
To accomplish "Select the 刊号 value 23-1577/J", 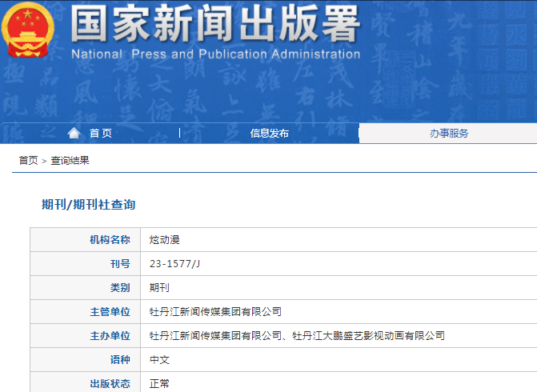I will [x=174, y=264].
